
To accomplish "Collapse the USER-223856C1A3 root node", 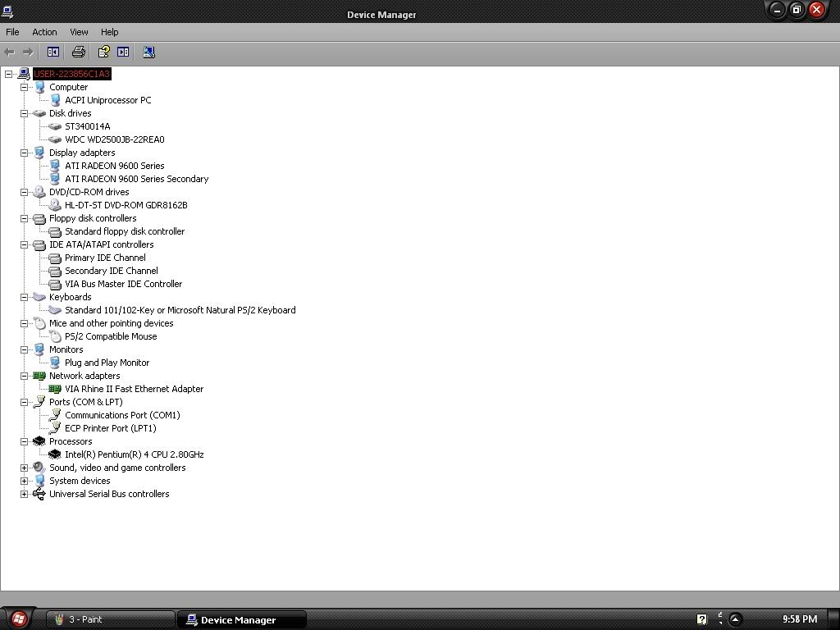I will [x=8, y=74].
